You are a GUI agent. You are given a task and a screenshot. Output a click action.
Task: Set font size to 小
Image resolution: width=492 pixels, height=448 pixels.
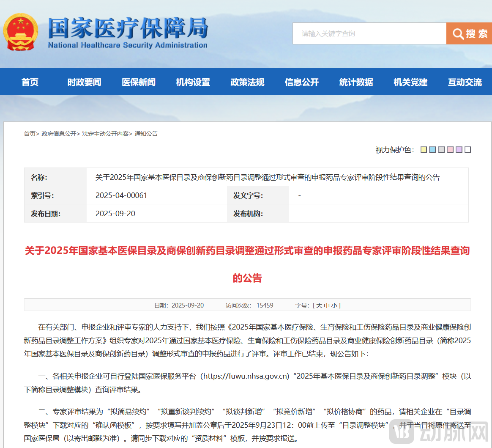coord(333,305)
